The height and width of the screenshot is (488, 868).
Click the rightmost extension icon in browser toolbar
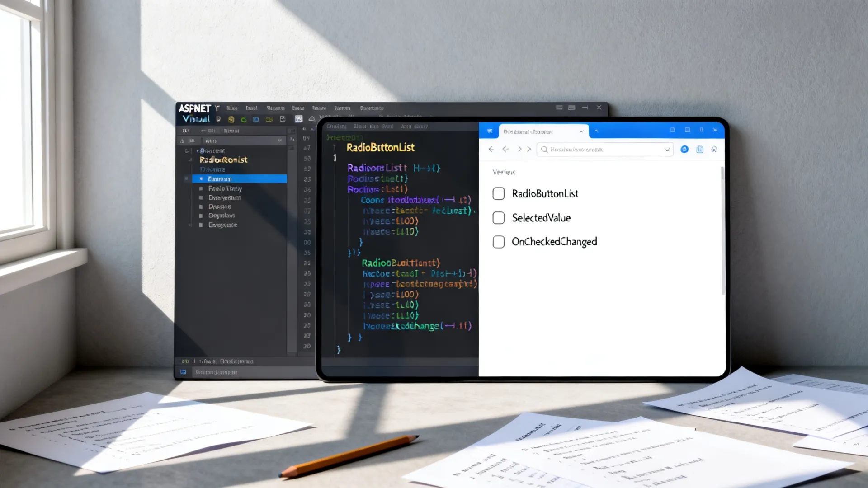click(714, 149)
